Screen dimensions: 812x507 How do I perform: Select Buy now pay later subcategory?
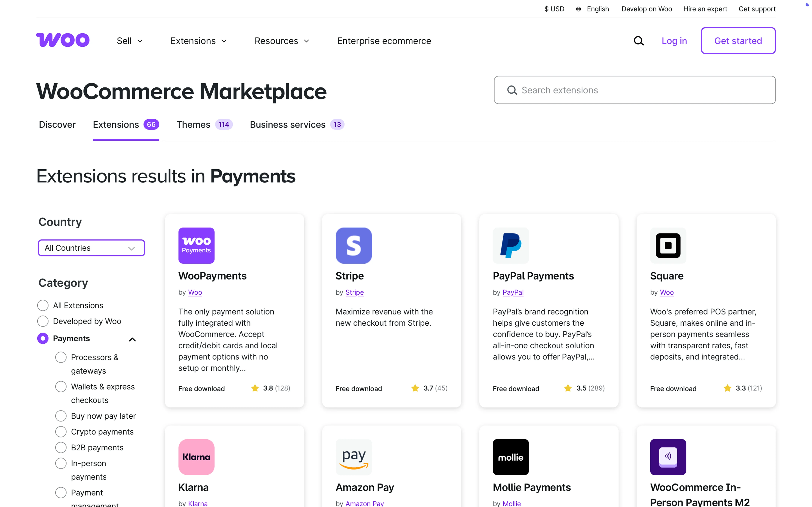61,416
